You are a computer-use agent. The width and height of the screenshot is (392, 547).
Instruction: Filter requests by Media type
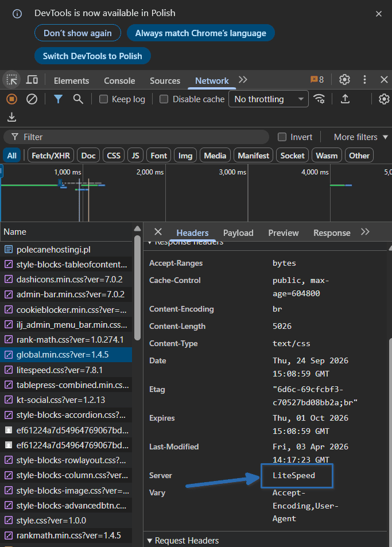pyautogui.click(x=215, y=156)
